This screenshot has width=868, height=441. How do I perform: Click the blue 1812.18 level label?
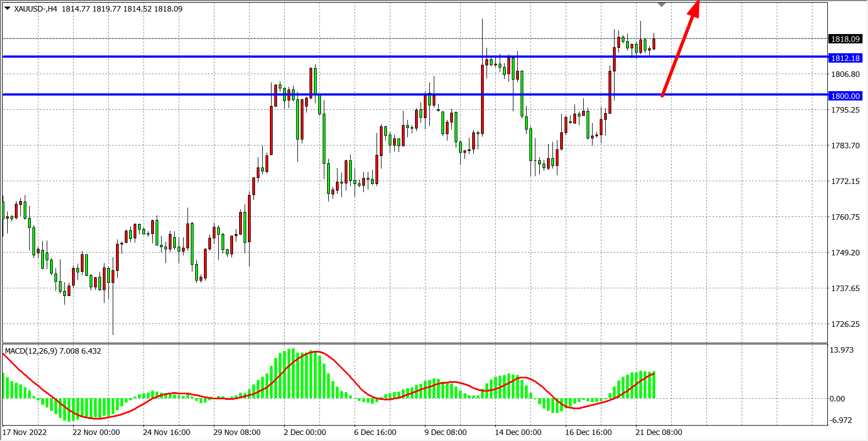click(x=845, y=58)
